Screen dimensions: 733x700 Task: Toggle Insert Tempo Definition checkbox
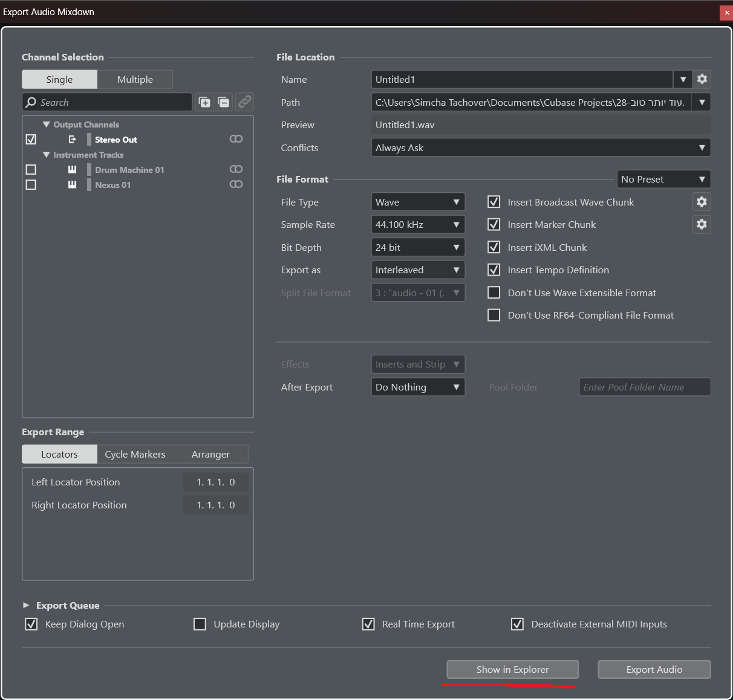(494, 270)
